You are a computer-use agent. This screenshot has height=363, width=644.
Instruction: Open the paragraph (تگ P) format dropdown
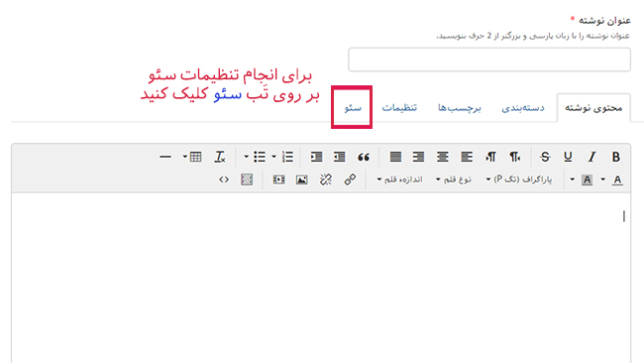click(x=519, y=180)
